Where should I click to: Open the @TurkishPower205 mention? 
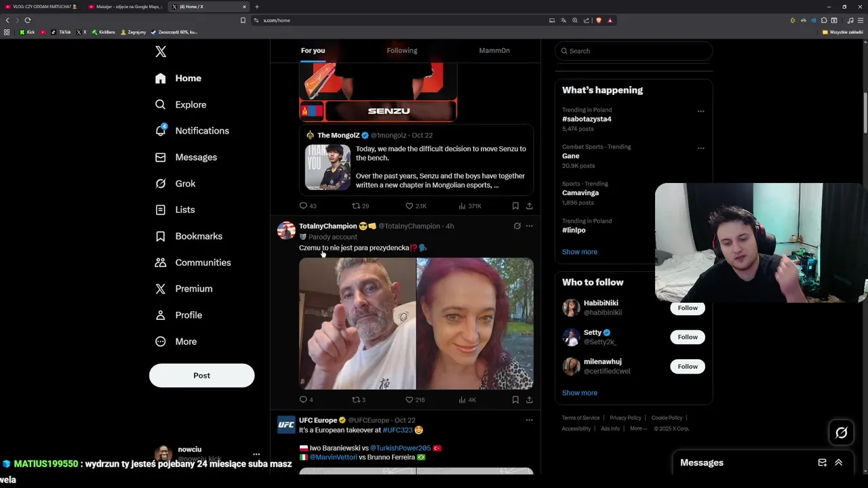(400, 448)
